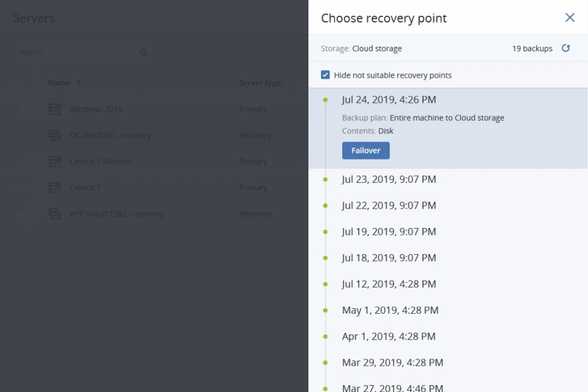Image resolution: width=588 pixels, height=392 pixels.
Task: Sort by Name column header
Action: [x=59, y=83]
